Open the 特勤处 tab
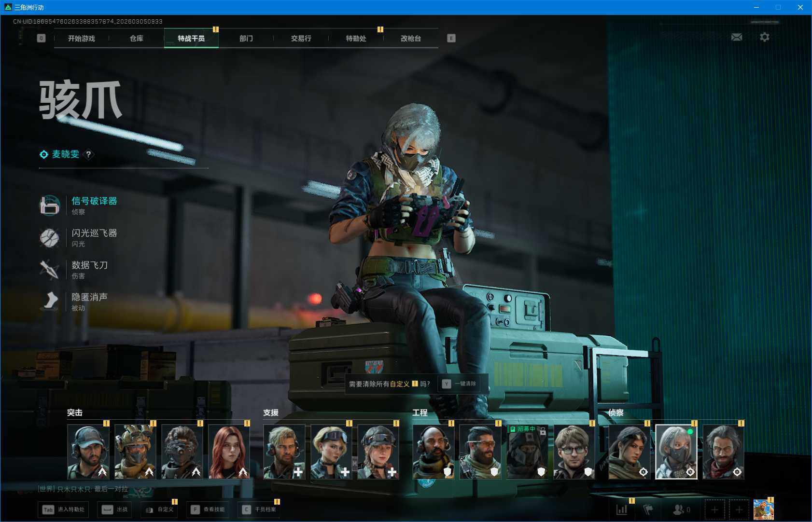Image resolution: width=812 pixels, height=522 pixels. tap(356, 38)
